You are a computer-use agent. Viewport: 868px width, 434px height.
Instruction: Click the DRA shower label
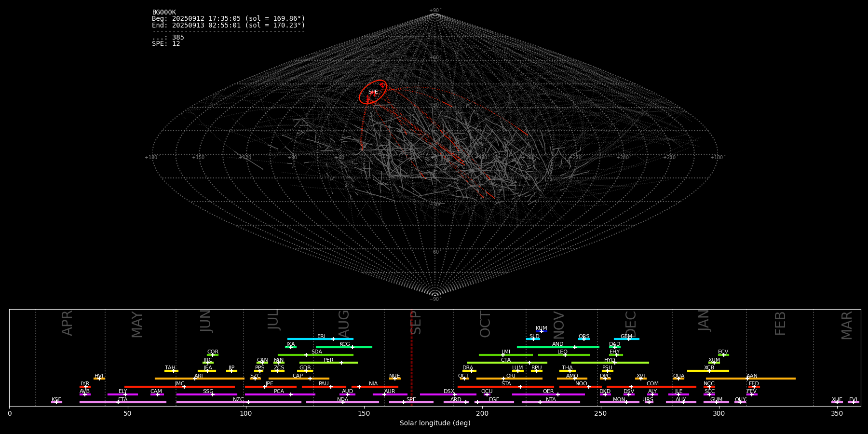(x=468, y=368)
